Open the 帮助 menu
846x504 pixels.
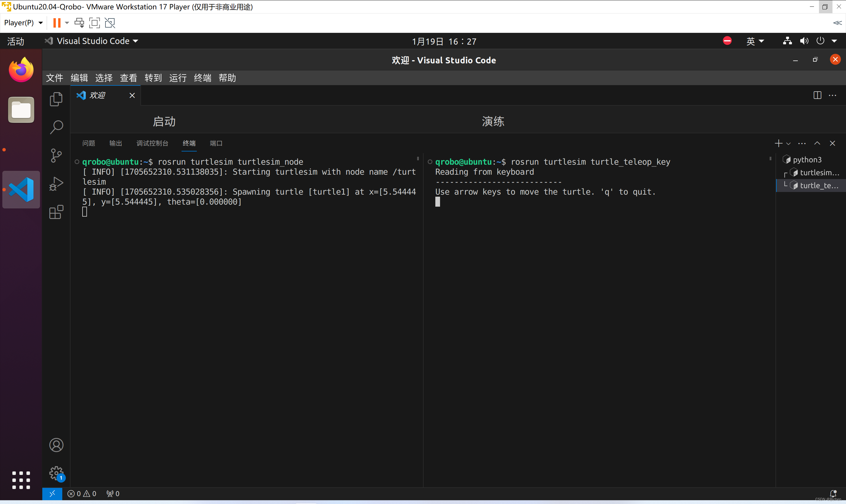tap(227, 78)
